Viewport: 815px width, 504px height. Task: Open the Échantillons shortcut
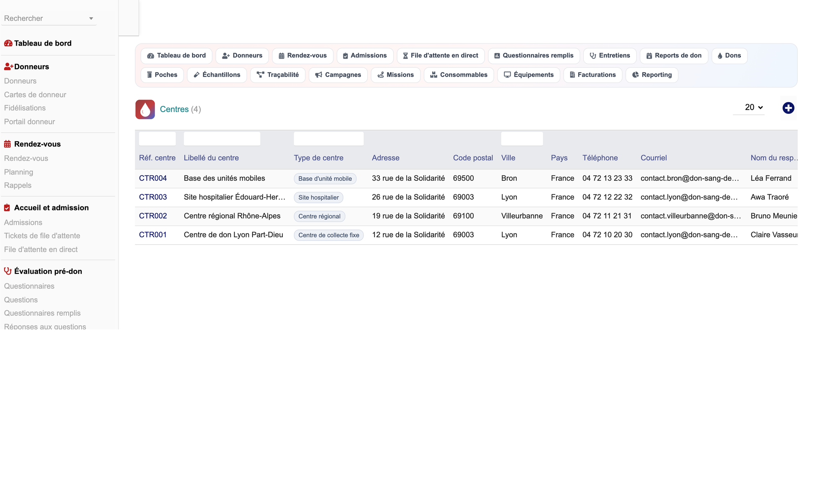(217, 75)
